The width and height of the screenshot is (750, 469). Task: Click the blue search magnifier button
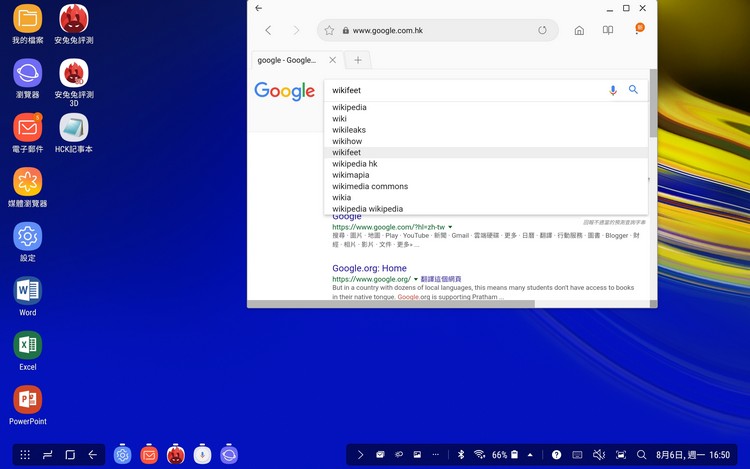tap(633, 89)
